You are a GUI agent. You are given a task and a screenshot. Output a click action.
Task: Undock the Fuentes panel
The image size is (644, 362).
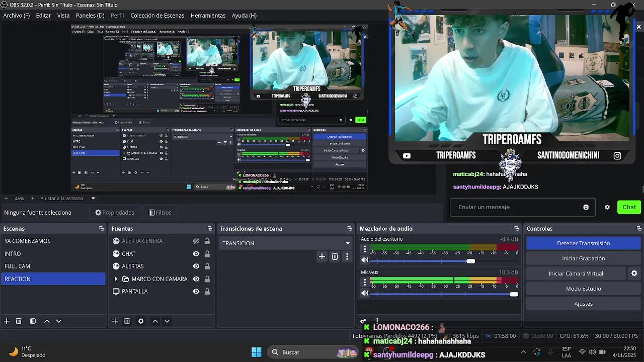210,229
